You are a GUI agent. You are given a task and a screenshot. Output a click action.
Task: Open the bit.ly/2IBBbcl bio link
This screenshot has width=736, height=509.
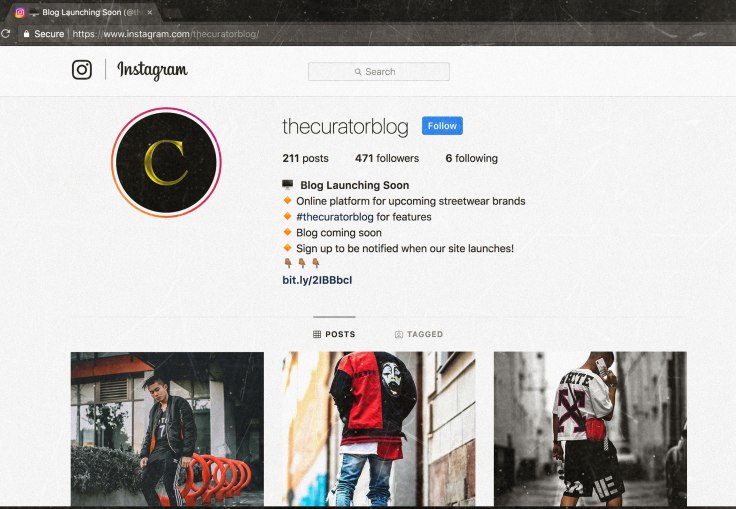click(x=317, y=280)
